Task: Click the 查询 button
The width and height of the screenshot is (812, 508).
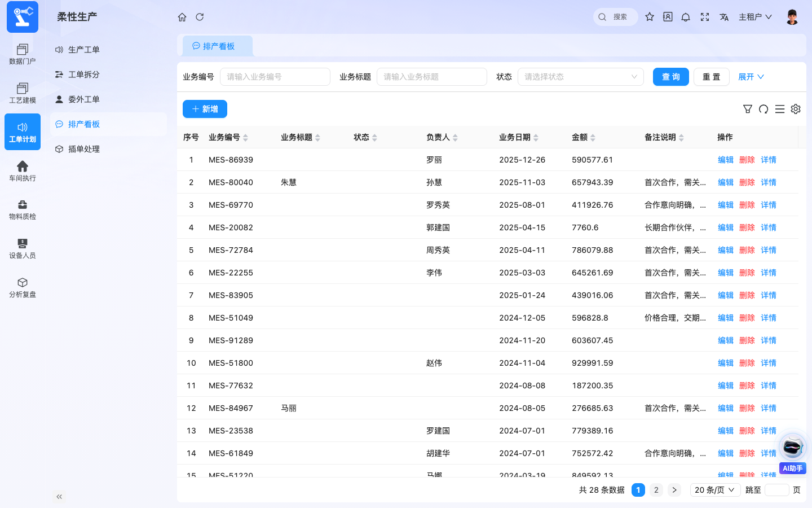Action: [x=671, y=77]
